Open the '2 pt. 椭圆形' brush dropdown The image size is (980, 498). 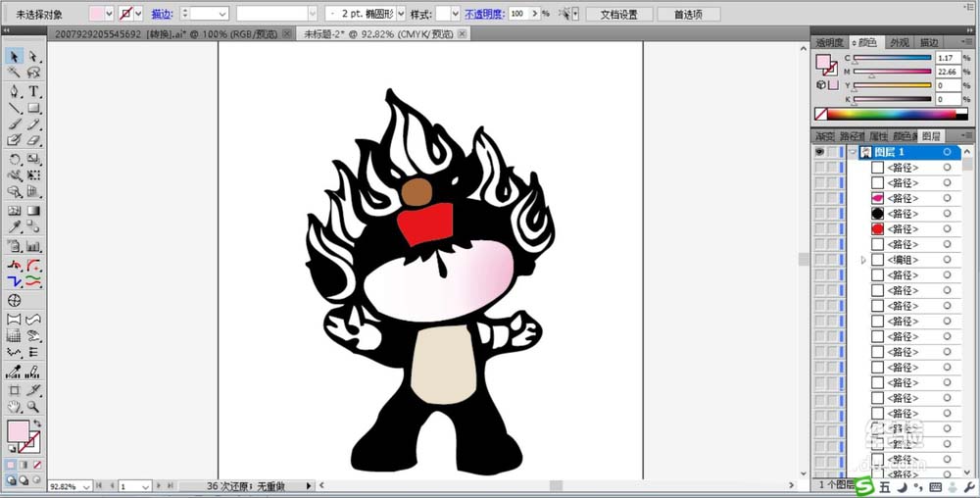401,14
